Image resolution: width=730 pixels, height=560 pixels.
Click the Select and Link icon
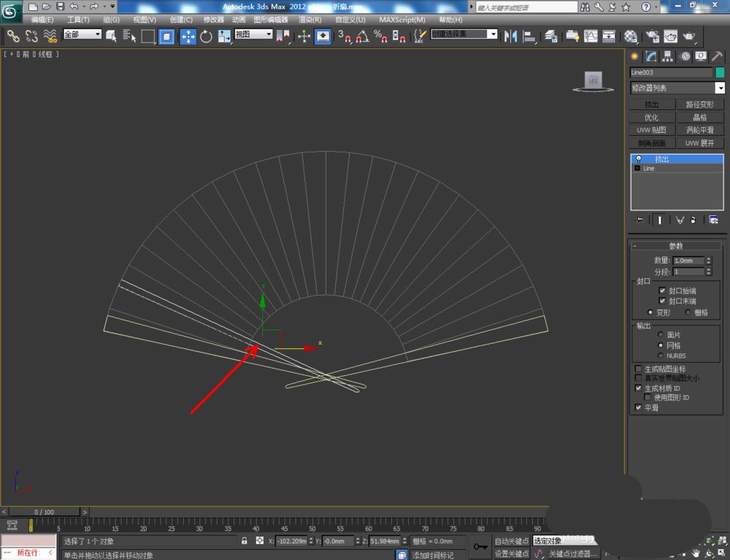click(x=13, y=36)
